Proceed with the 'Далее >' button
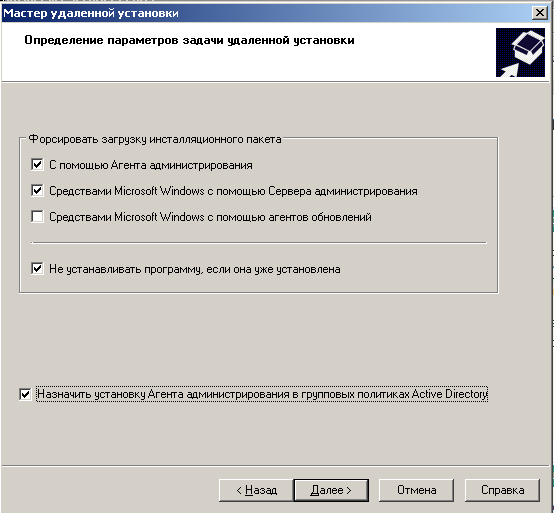Screen dimensions: 554x513 coord(331,490)
